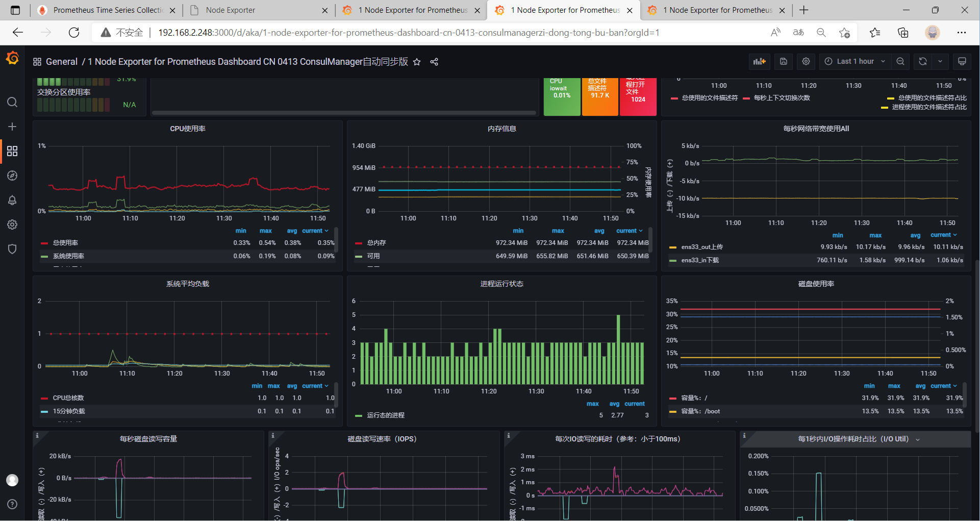Click the Add panel icon
This screenshot has width=980, height=521.
click(x=760, y=61)
